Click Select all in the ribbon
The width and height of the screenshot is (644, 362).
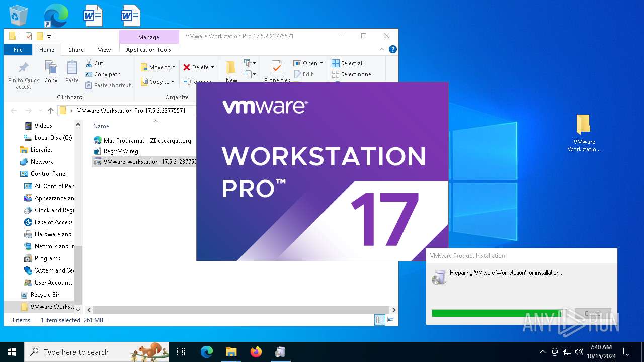[348, 63]
